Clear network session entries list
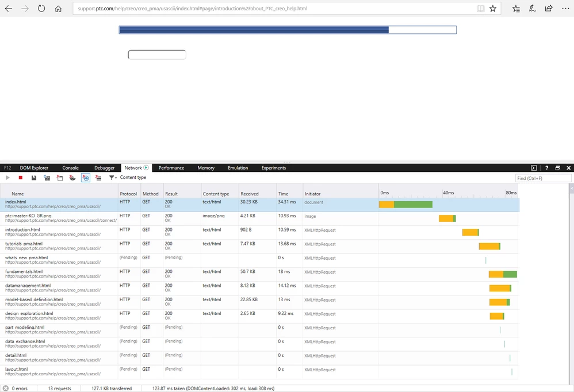This screenshot has width=574, height=392. pyautogui.click(x=98, y=178)
